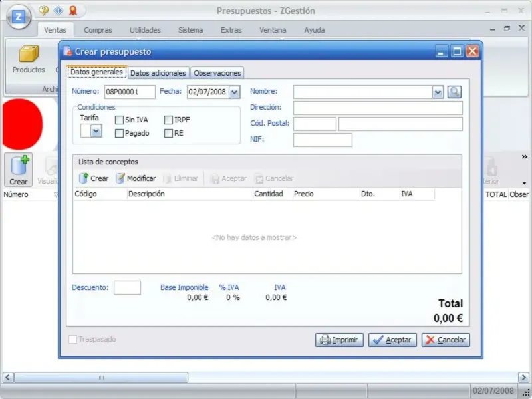Open the Fecha date dropdown
This screenshot has width=532, height=399.
click(x=235, y=92)
